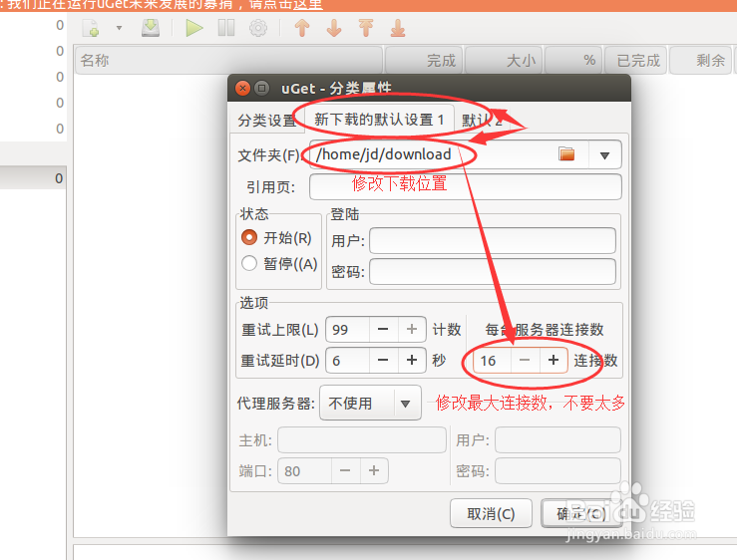The image size is (737, 560).
Task: Decrease proxy 端口 with minus button
Action: tap(345, 470)
